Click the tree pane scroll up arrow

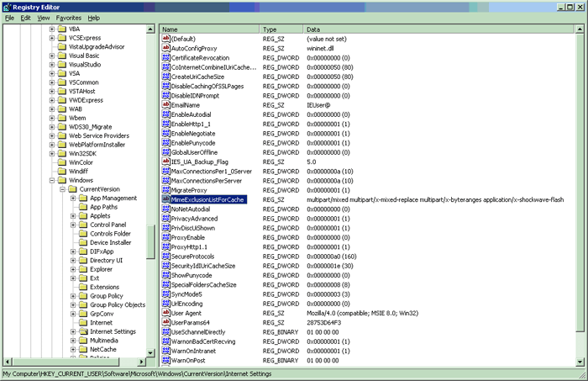[150, 29]
